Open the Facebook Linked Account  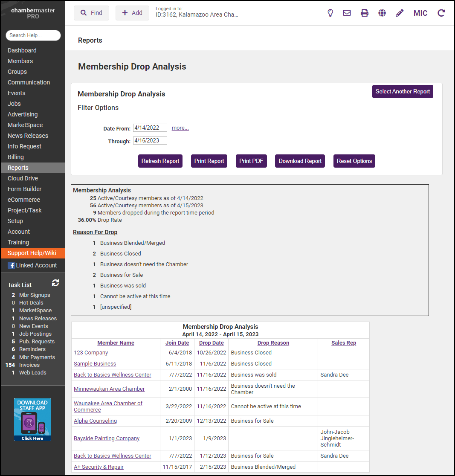pyautogui.click(x=32, y=265)
